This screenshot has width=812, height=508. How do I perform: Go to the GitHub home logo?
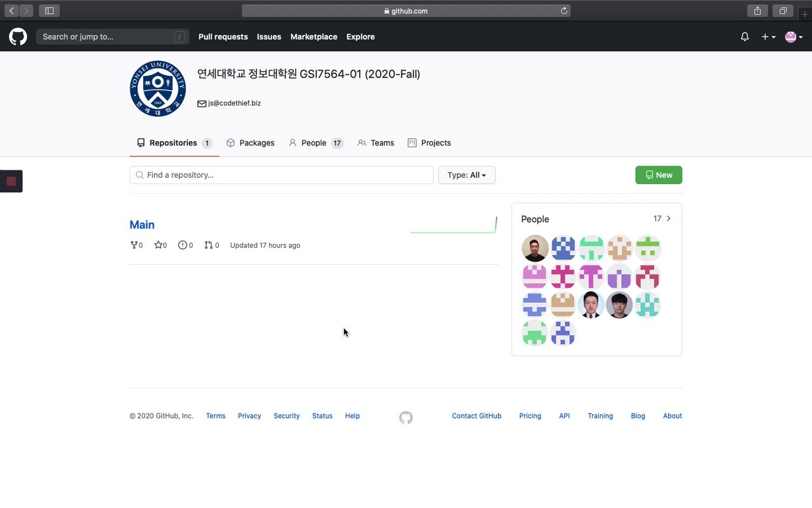click(18, 37)
